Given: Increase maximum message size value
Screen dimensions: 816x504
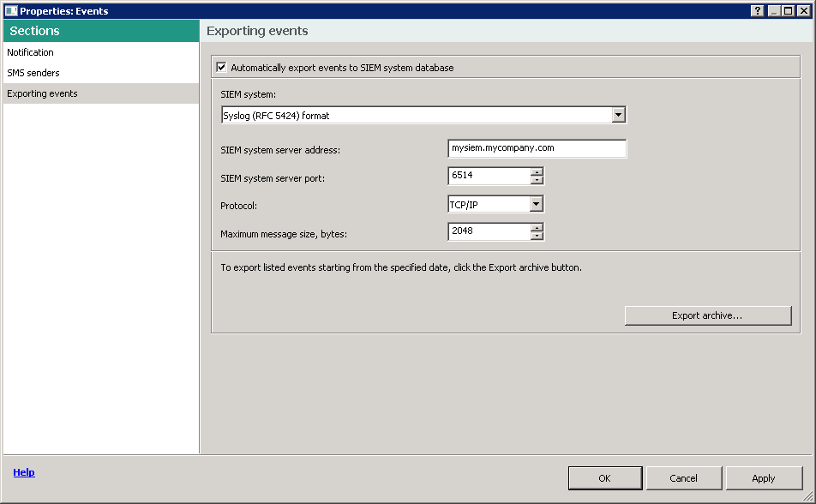Looking at the screenshot, I should (x=537, y=227).
